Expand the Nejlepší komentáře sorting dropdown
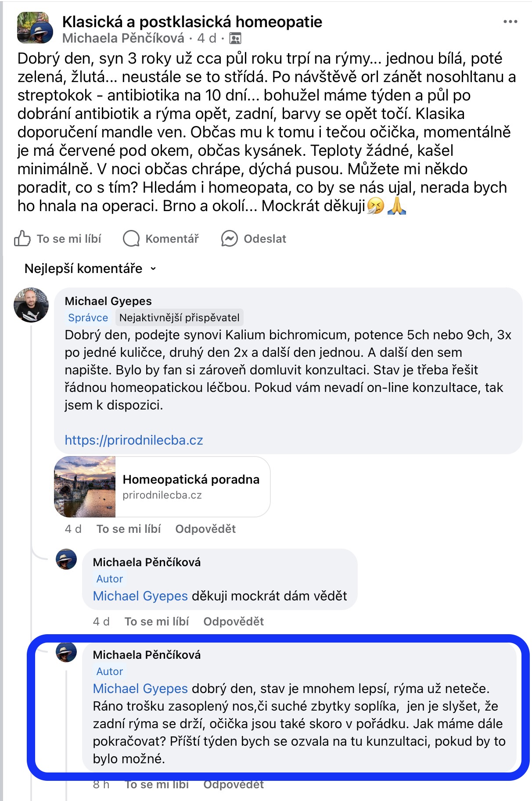 tap(90, 269)
